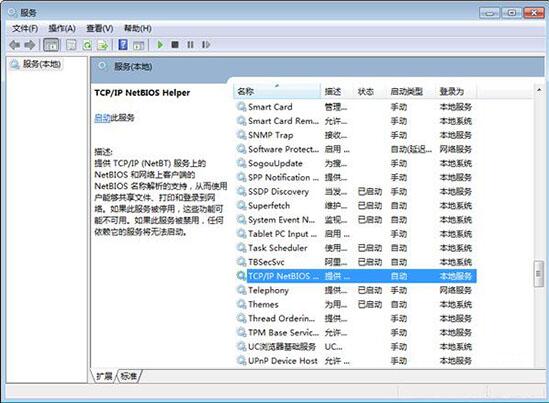This screenshot has width=549, height=403.
Task: Click the Refresh toolbar icon
Action: [87, 45]
